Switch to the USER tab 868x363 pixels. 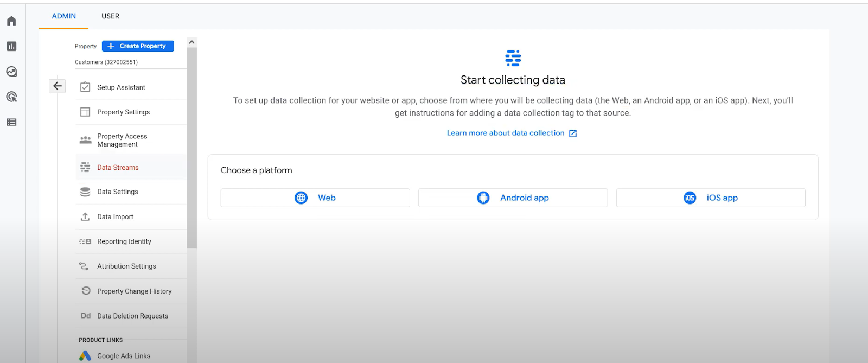pyautogui.click(x=110, y=16)
